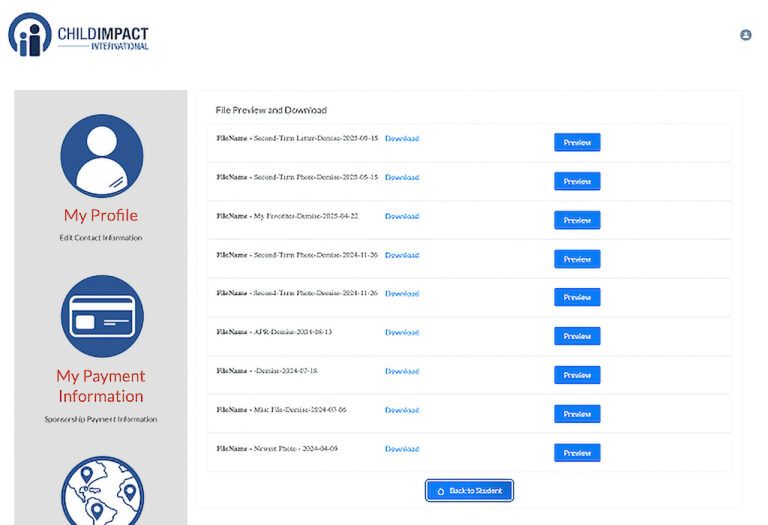Open the user account icon in header
768x525 pixels.
[746, 35]
